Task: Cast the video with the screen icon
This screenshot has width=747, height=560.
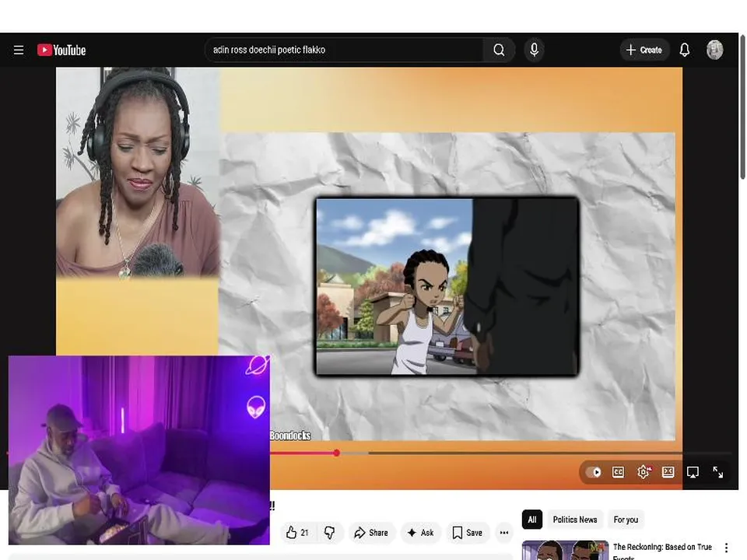Action: 693,472
